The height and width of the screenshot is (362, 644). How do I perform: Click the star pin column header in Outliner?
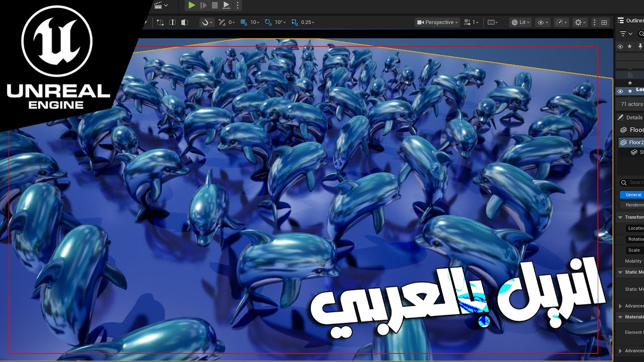point(629,46)
